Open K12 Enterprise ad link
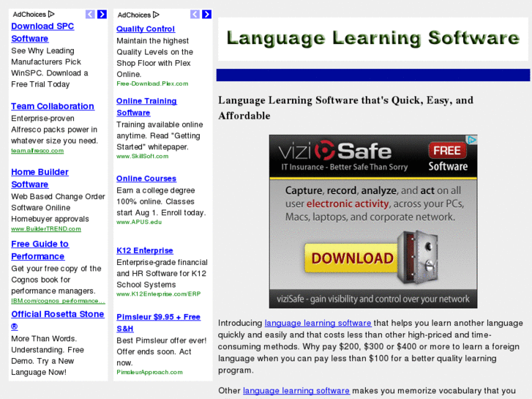Image resolution: width=532 pixels, height=399 pixels. click(x=145, y=250)
